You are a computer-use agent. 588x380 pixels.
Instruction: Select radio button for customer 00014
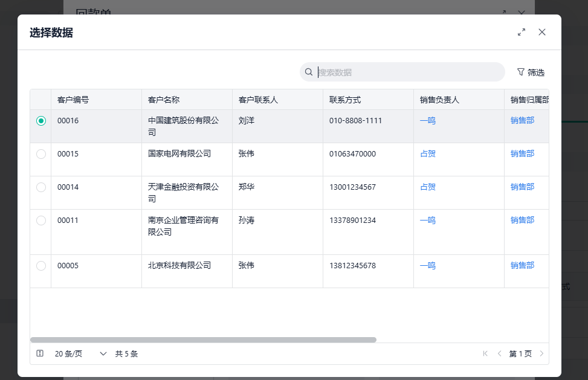41,187
